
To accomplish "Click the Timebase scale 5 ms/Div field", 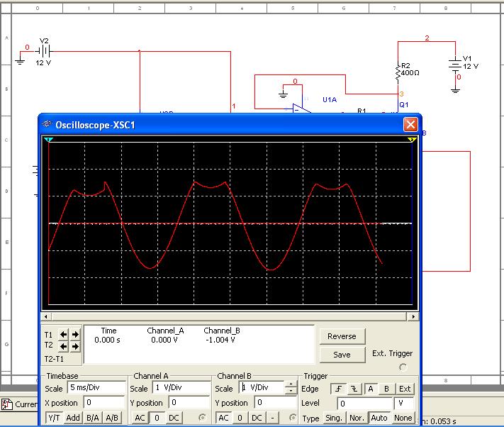I will pos(94,388).
